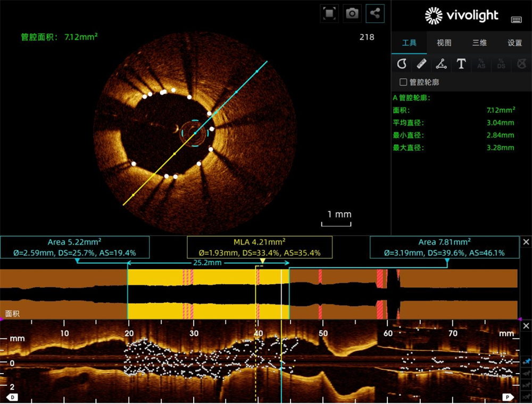
Task: Click the yellow MLA triangle marker
Action: (x=263, y=261)
